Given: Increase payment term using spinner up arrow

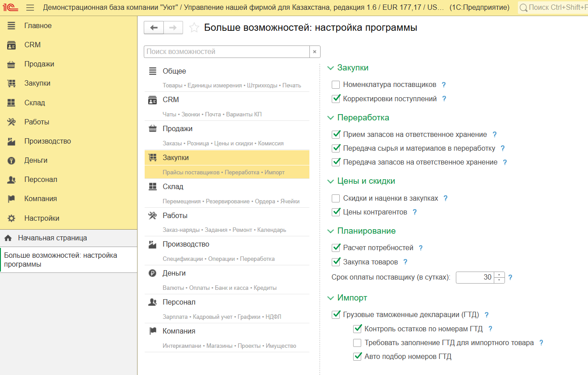Looking at the screenshot, I should click(500, 275).
